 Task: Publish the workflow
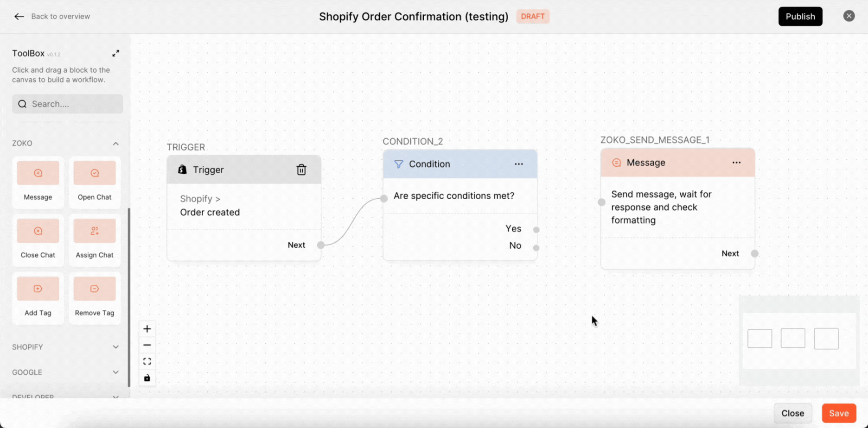800,16
